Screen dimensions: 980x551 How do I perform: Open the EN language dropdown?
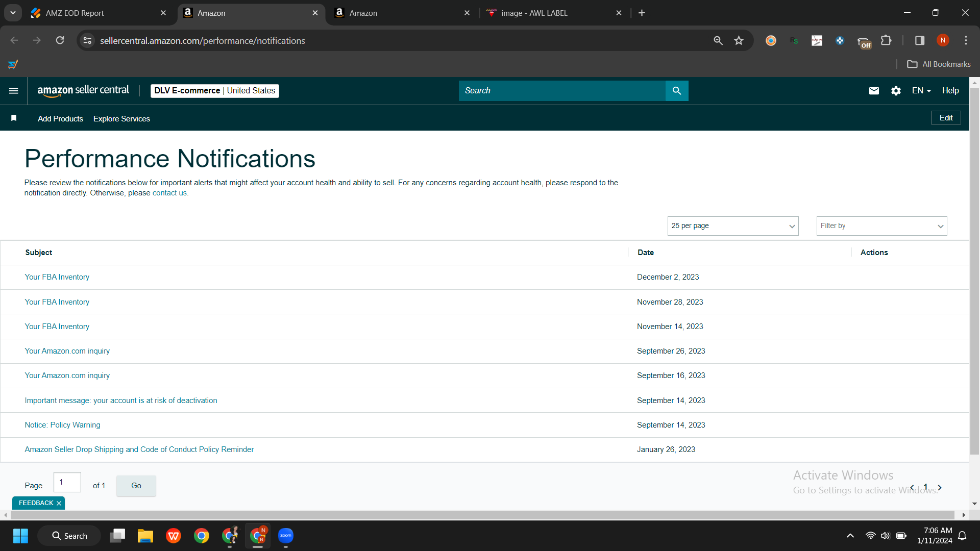coord(921,91)
